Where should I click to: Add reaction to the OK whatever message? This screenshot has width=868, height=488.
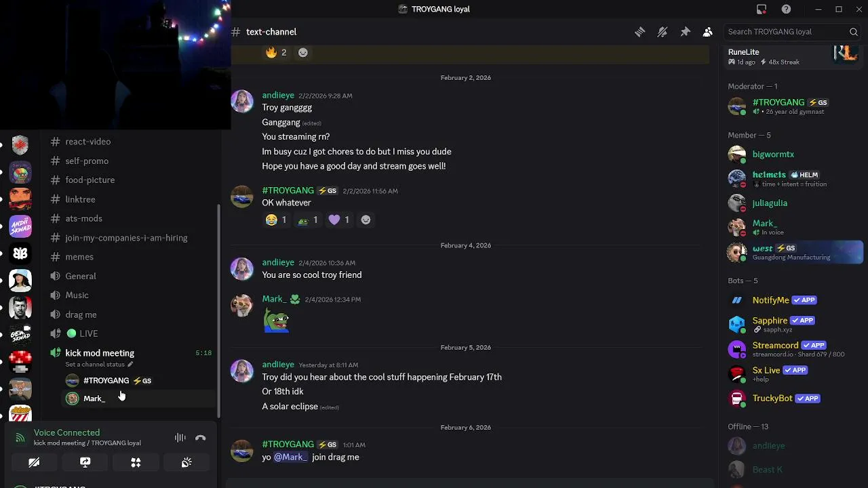pyautogui.click(x=366, y=220)
